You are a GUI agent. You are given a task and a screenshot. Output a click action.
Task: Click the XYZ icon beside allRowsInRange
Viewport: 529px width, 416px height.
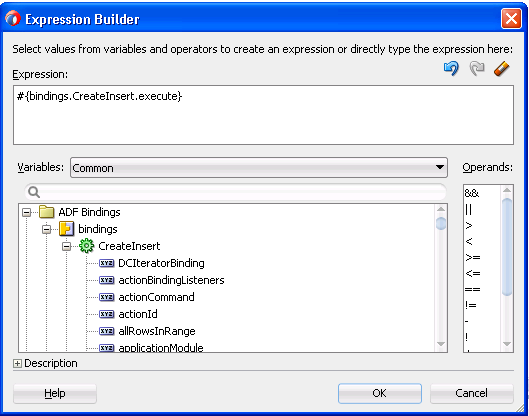(x=107, y=331)
